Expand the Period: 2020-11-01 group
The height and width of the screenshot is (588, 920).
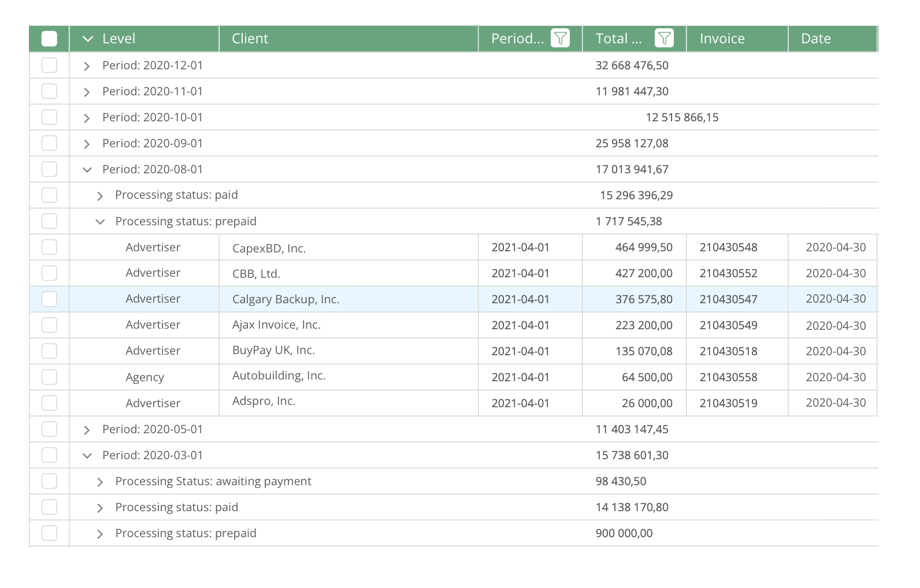(x=87, y=92)
